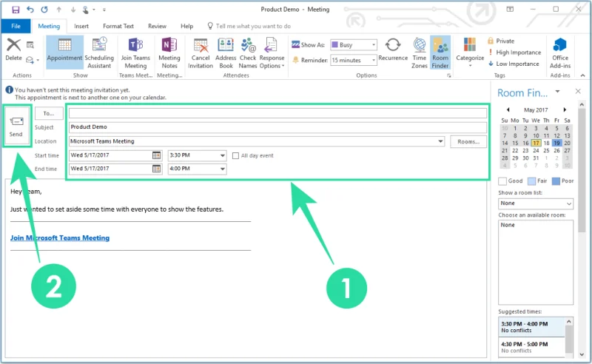Select None in available room list
Image resolution: width=592 pixels, height=364 pixels.
pyautogui.click(x=508, y=225)
